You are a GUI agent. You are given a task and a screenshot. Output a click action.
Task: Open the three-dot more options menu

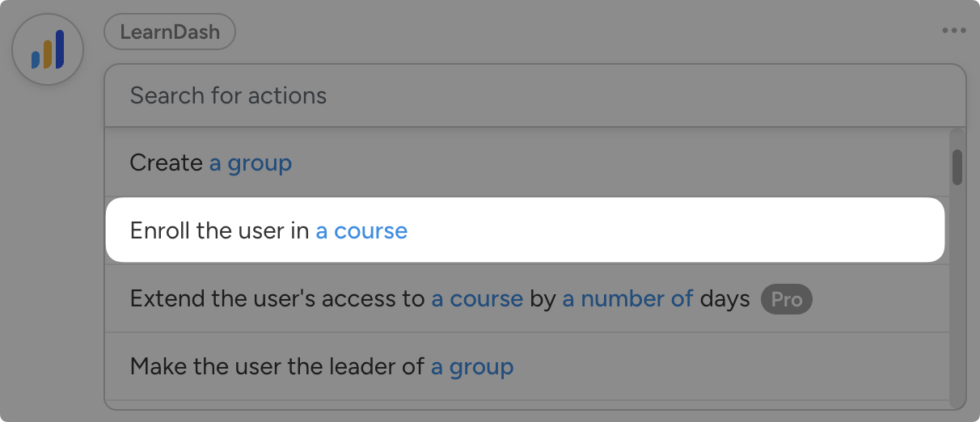click(x=953, y=31)
